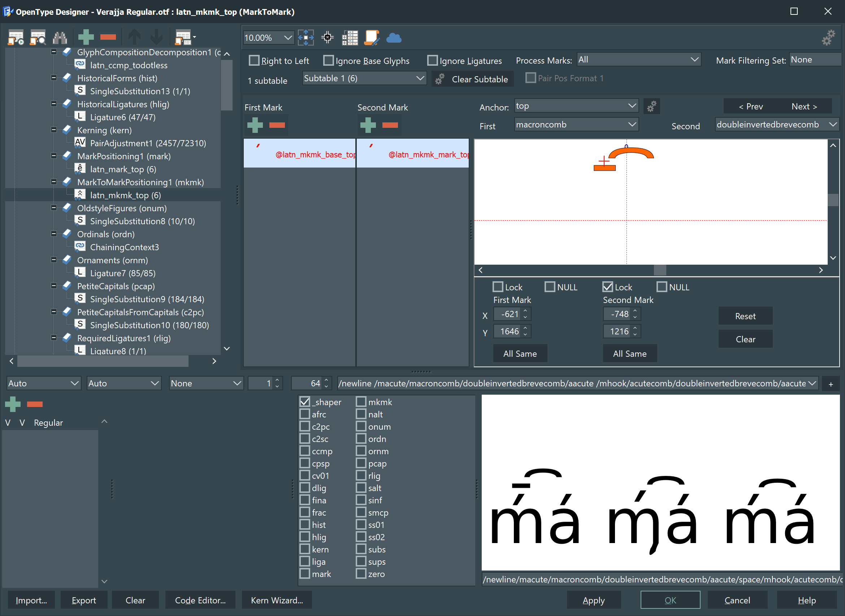Add a First Mark with green plus
Screen dimensions: 845x616
click(x=255, y=125)
